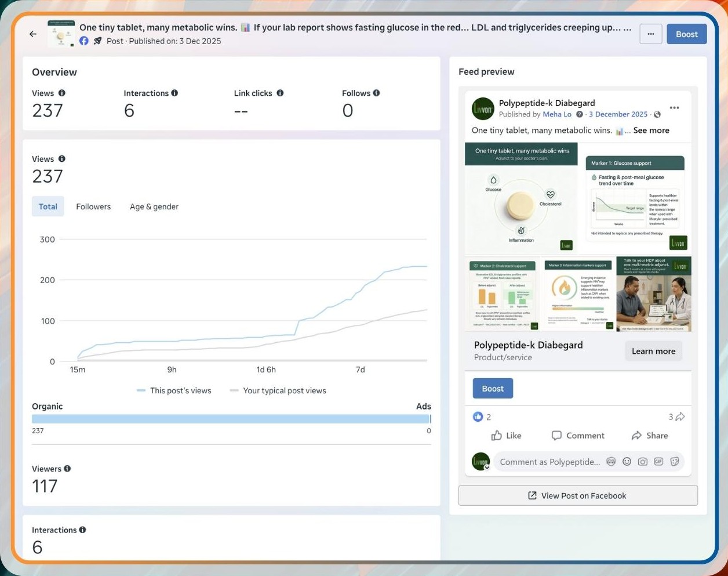Click View Post on Facebook
Viewport: 728px width, 576px height.
pyautogui.click(x=577, y=496)
